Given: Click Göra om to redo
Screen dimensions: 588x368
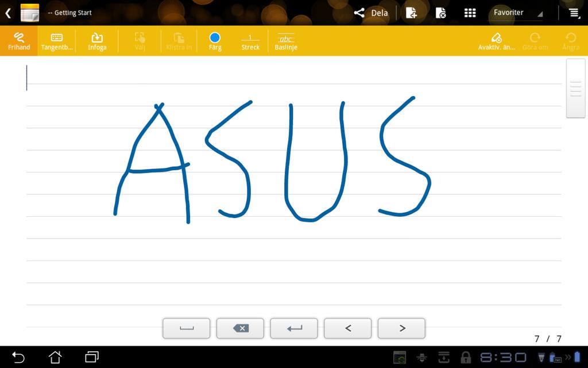Looking at the screenshot, I should pos(535,41).
